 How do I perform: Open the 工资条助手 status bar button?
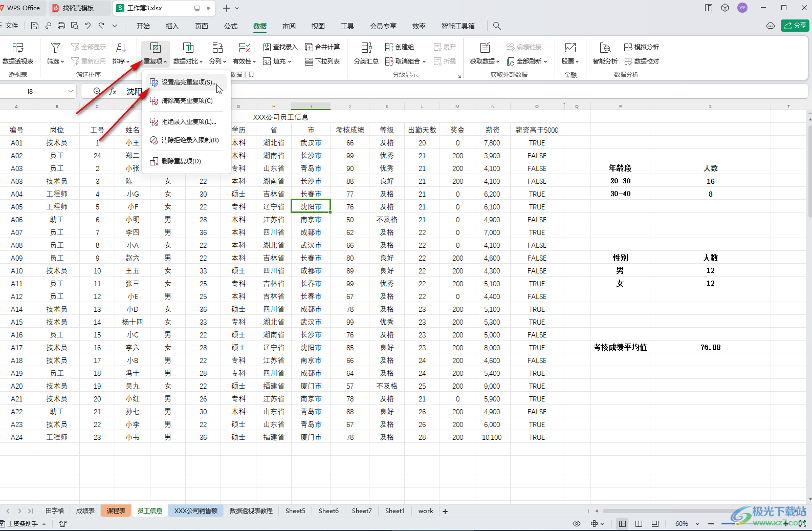tap(24, 524)
